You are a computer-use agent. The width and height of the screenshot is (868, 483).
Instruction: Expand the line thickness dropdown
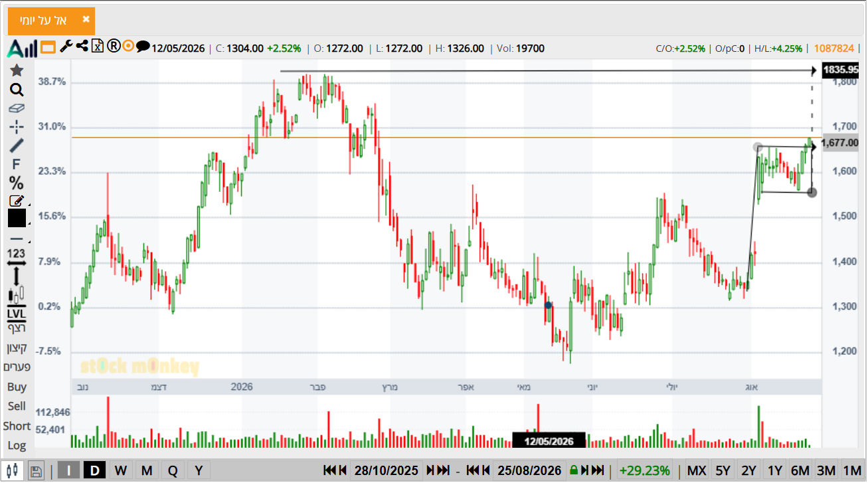tap(17, 239)
